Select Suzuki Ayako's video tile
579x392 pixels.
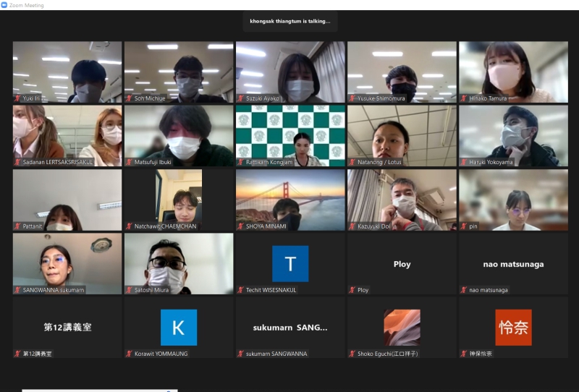pyautogui.click(x=290, y=71)
